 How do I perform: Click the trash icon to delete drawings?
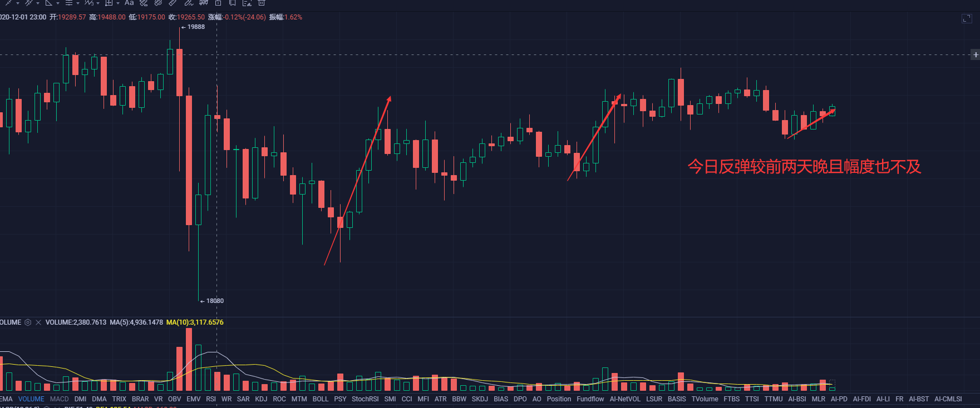(262, 3)
